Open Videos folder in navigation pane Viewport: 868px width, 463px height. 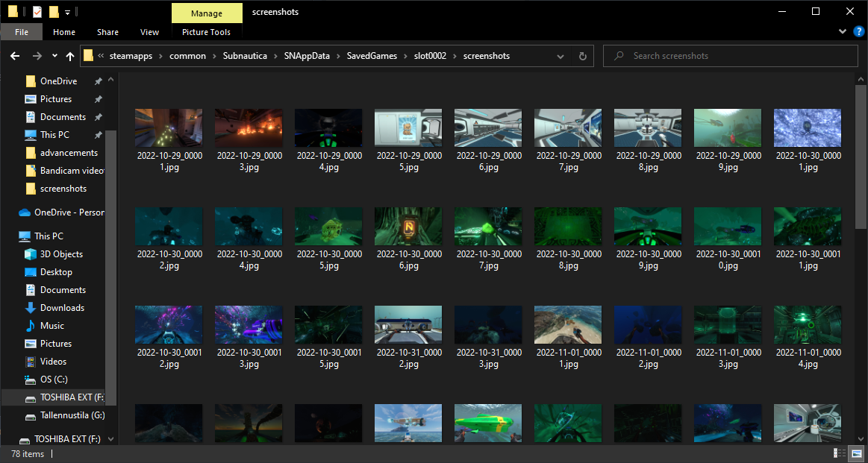point(53,361)
